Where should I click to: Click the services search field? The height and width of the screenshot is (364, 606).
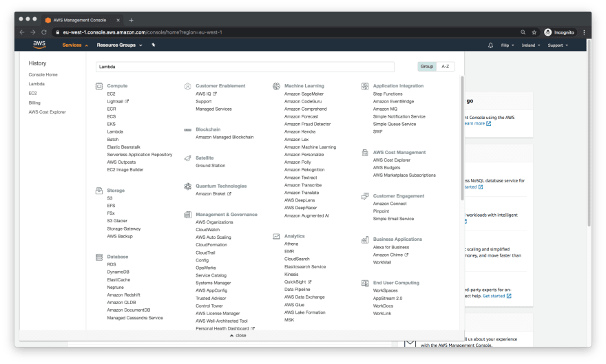coord(245,67)
